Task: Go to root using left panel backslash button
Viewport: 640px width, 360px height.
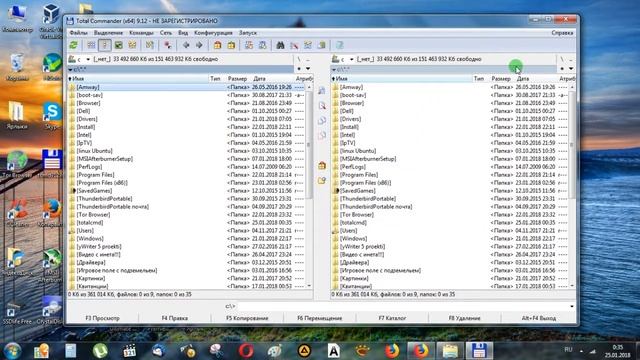Action: (299, 59)
